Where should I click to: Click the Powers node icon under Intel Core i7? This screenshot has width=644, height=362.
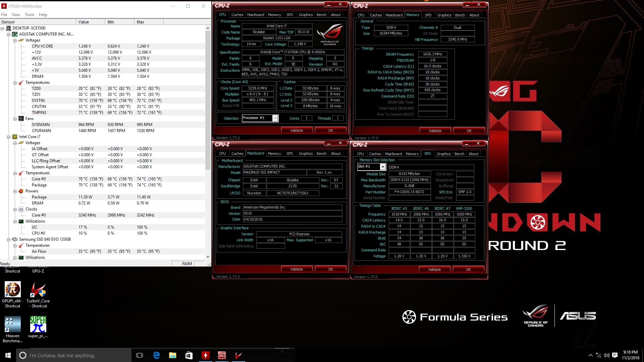(x=21, y=191)
